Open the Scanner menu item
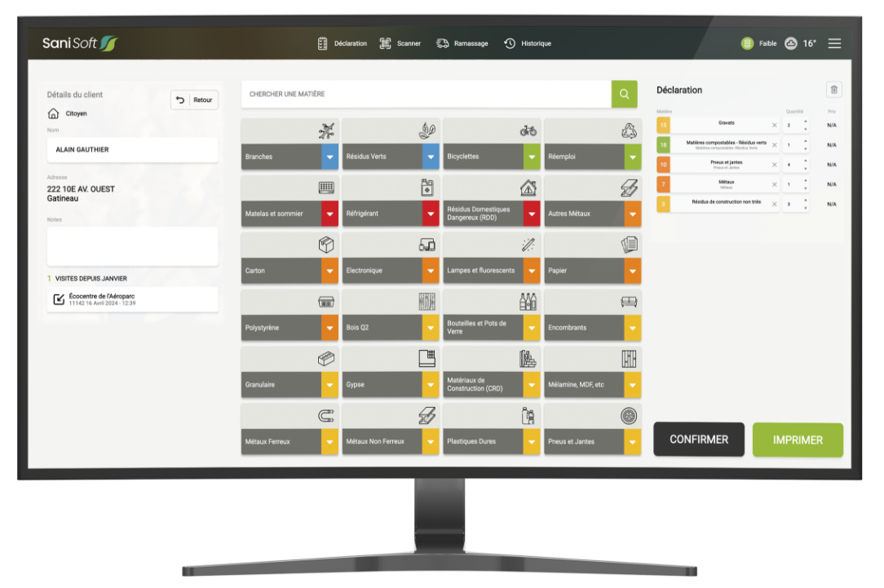This screenshot has height=588, width=884. point(400,43)
